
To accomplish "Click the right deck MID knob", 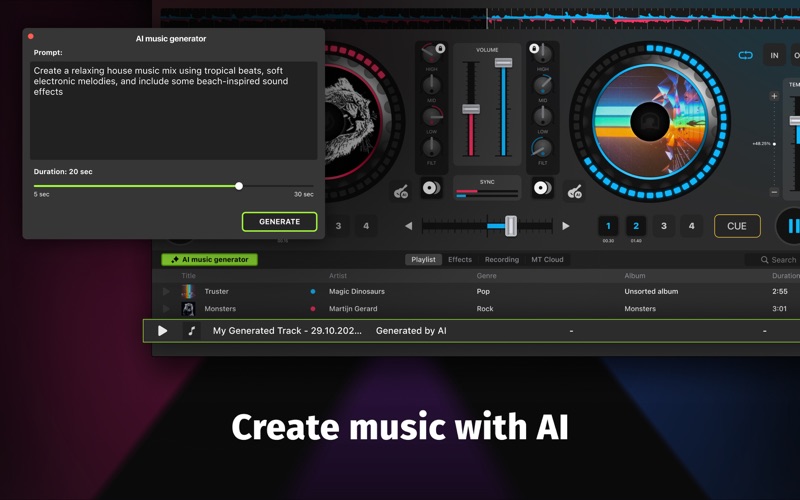I will tap(542, 84).
